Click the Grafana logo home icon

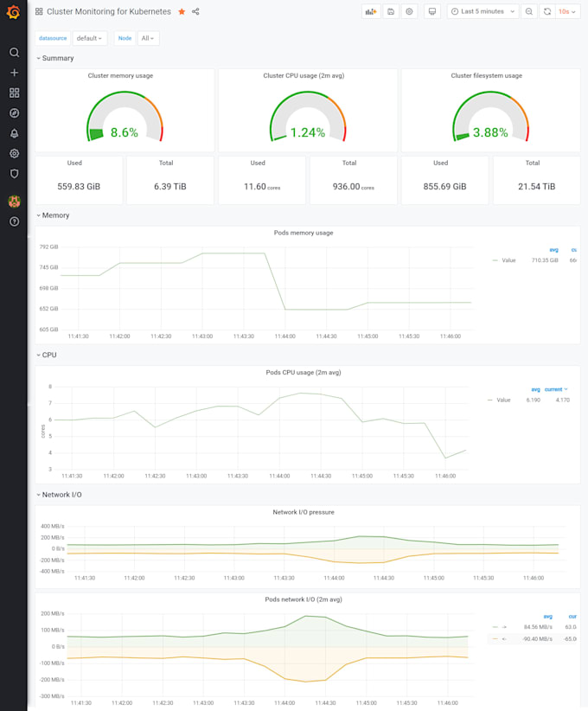click(x=13, y=12)
